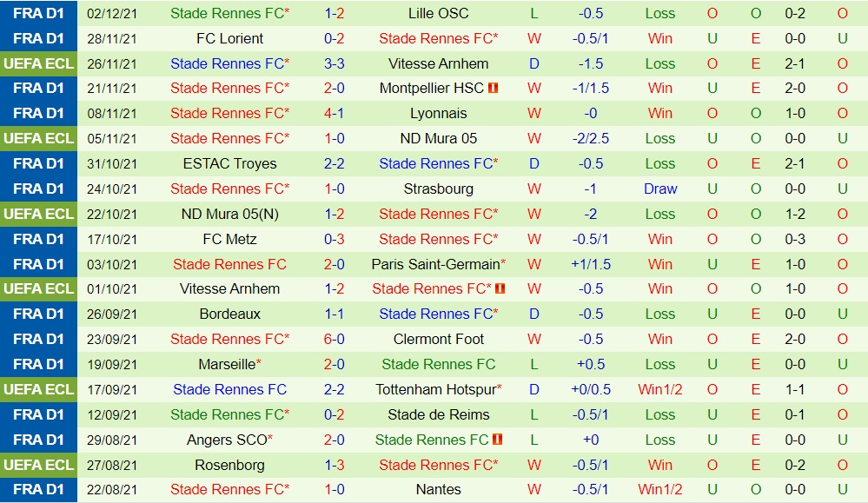This screenshot has height=503, width=868.
Task: Select the Stade de Reims link
Action: (x=438, y=414)
